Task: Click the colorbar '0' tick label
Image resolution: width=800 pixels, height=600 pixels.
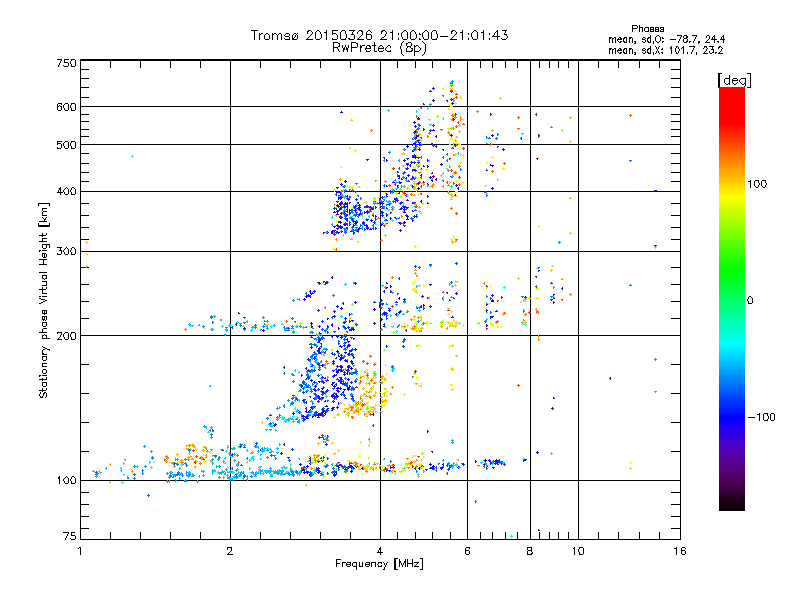Action: click(x=750, y=301)
